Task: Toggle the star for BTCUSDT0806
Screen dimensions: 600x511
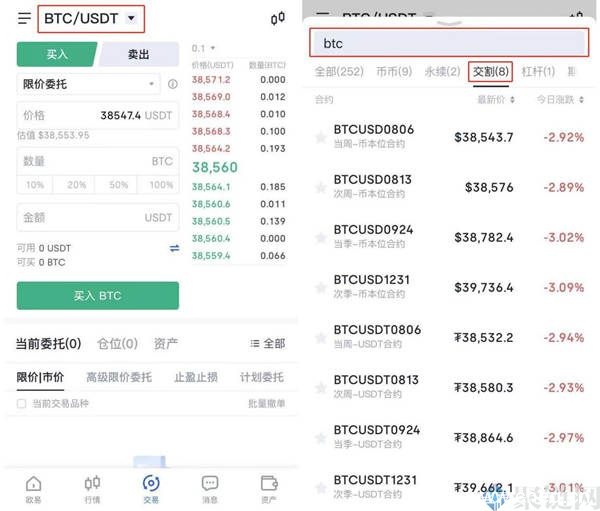Action: point(321,337)
